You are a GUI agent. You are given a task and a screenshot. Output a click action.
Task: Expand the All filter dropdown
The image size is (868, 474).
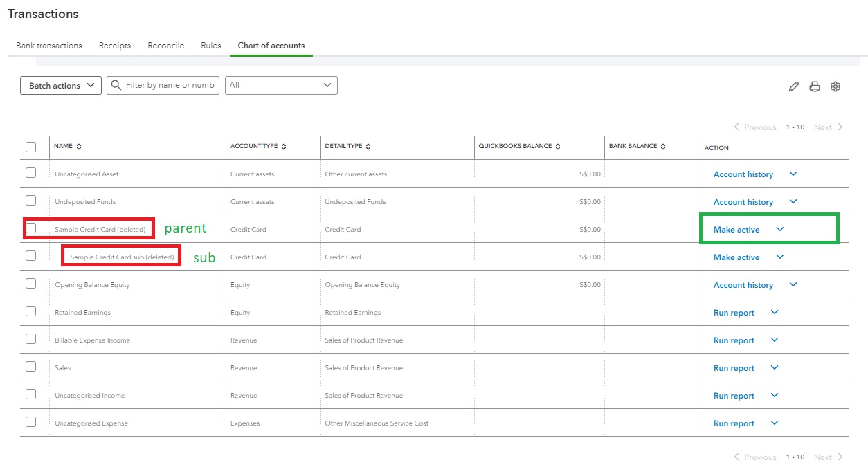click(281, 85)
